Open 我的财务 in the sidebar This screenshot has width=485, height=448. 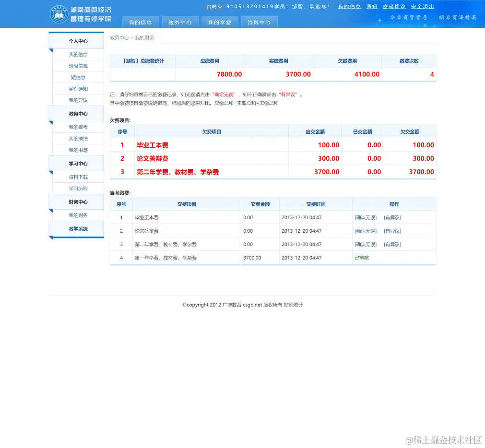click(x=78, y=215)
